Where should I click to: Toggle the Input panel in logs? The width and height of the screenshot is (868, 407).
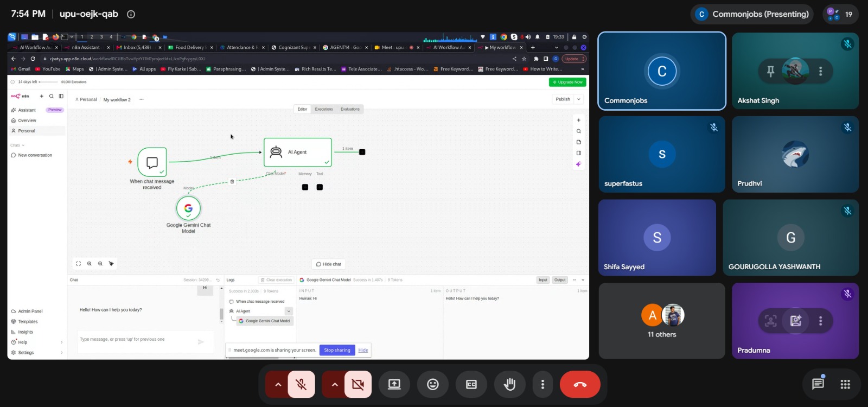tap(543, 280)
